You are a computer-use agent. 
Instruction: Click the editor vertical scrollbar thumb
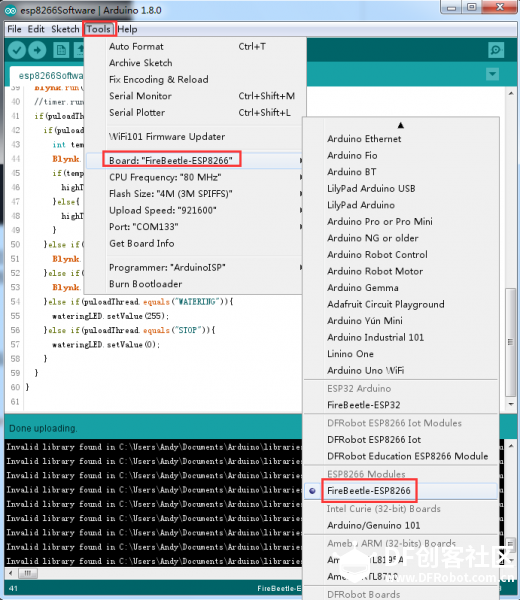[x=511, y=342]
